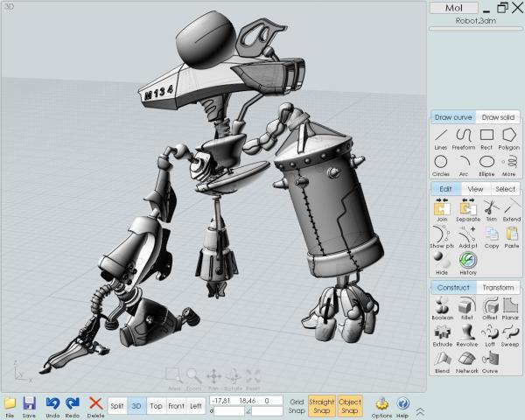Expand the bottom bar double chevron
525x420 pixels.
point(420,411)
